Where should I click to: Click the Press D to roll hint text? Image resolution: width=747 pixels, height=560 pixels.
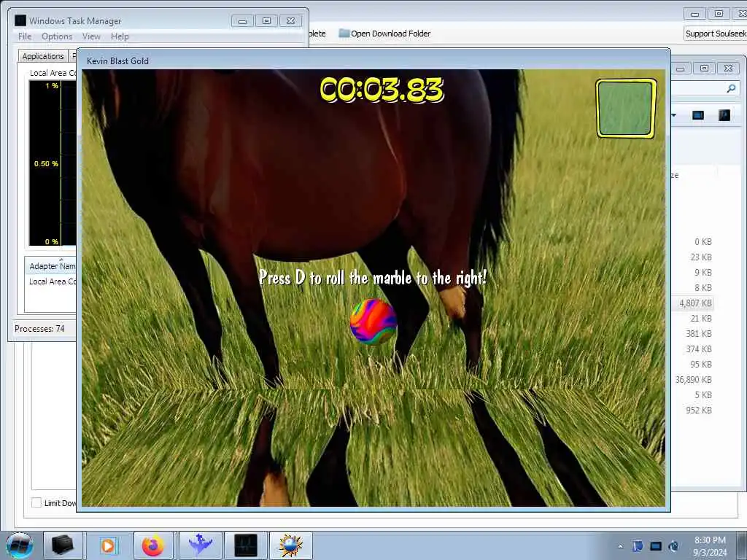pyautogui.click(x=373, y=278)
